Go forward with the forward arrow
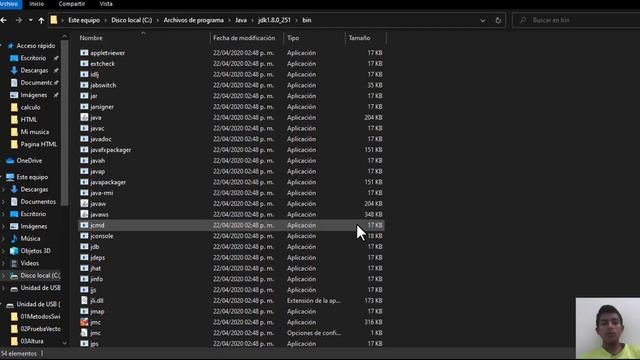The image size is (640, 360). click(x=19, y=20)
